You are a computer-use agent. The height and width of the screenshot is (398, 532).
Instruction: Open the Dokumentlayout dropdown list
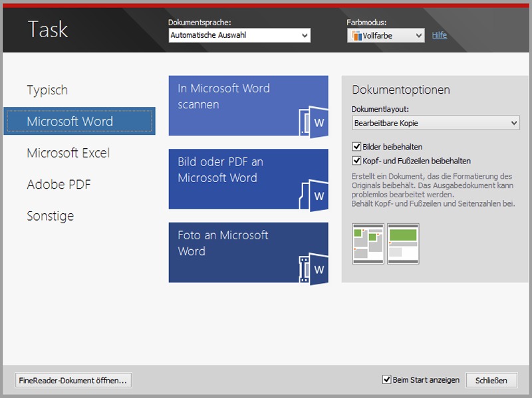click(436, 123)
